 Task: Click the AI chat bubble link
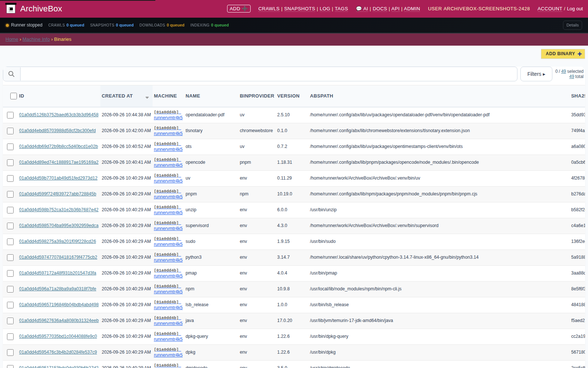click(x=362, y=9)
